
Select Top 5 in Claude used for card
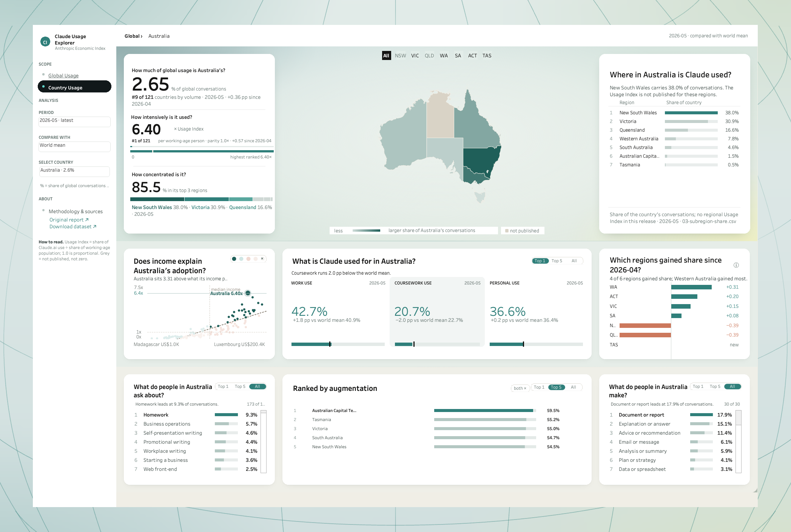coord(557,261)
